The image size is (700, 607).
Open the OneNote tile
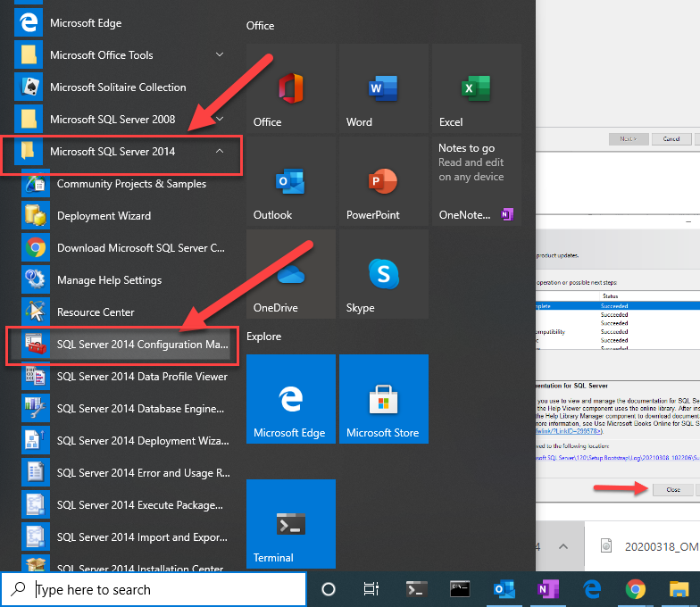[x=477, y=181]
